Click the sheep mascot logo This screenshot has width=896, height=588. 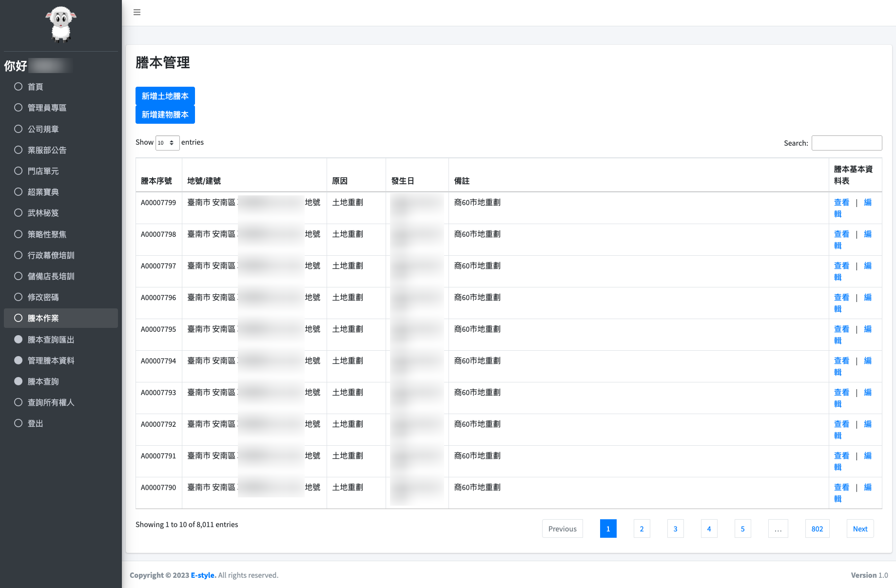click(x=61, y=24)
